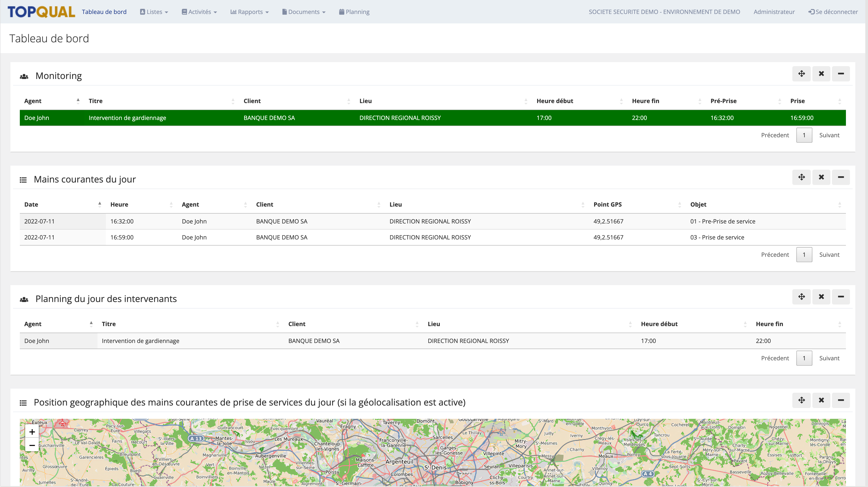Open the Rapports dropdown menu

point(249,12)
